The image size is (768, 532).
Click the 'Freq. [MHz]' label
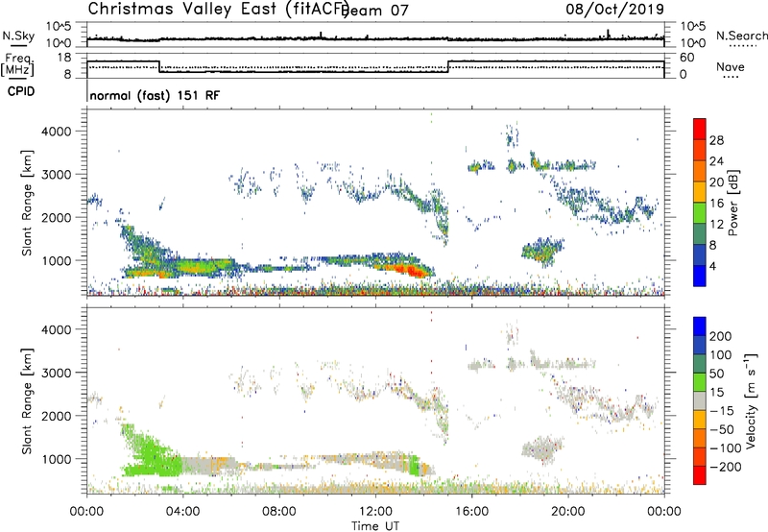pos(18,65)
